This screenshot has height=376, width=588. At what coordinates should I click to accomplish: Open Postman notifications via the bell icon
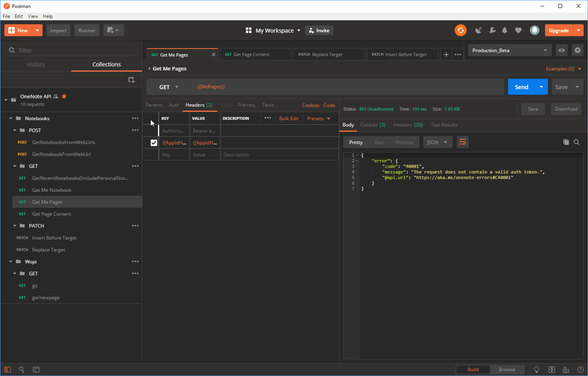(505, 30)
